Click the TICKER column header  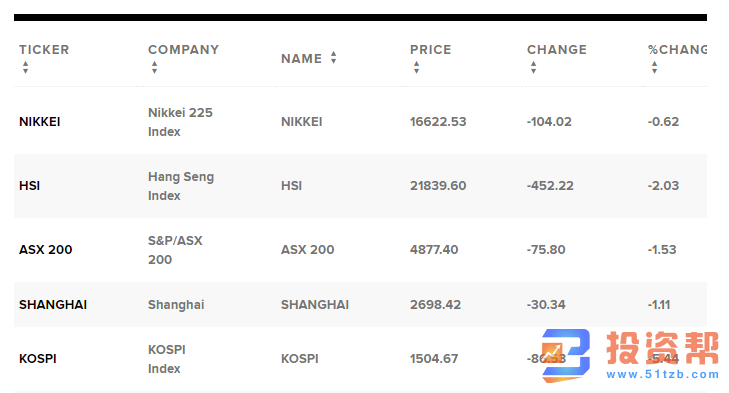pos(44,50)
